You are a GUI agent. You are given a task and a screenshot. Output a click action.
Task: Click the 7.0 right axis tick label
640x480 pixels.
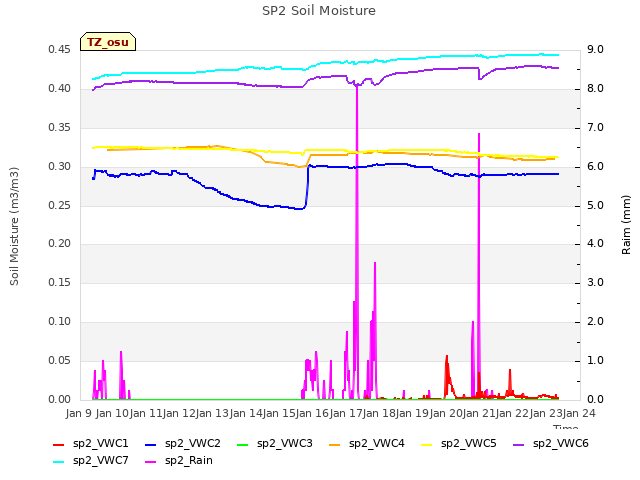596,128
